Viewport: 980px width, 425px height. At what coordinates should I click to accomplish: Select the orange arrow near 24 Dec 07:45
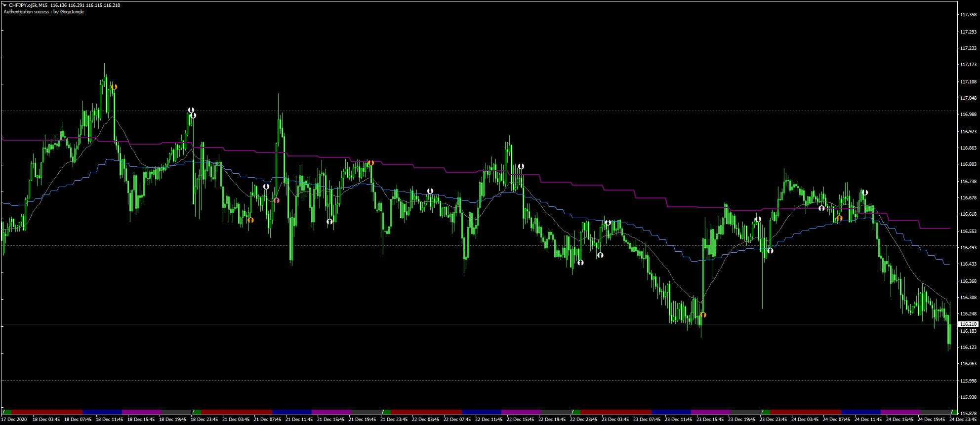(x=839, y=218)
